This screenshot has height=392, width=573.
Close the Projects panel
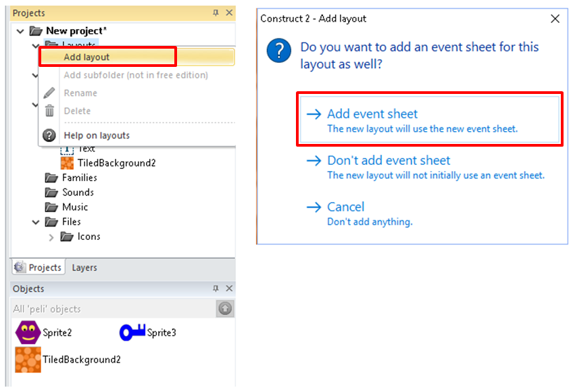pos(229,13)
